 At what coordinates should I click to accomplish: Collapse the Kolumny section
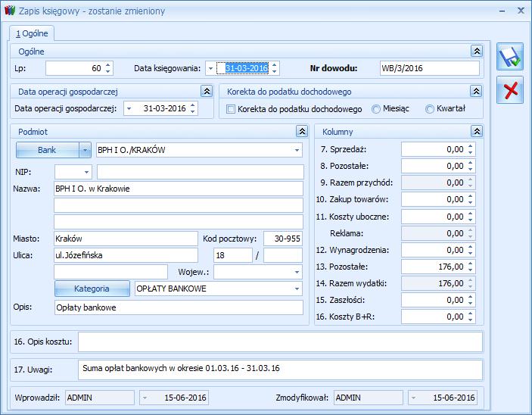click(477, 132)
